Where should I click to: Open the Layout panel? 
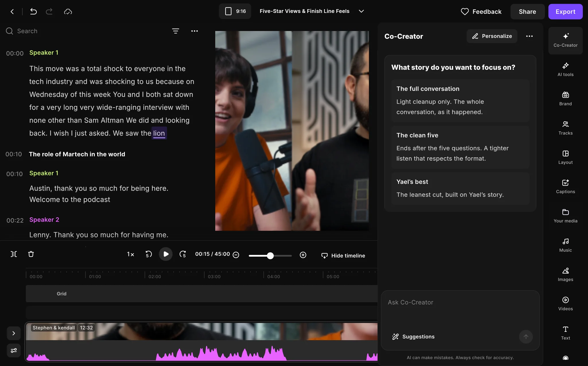click(x=565, y=157)
